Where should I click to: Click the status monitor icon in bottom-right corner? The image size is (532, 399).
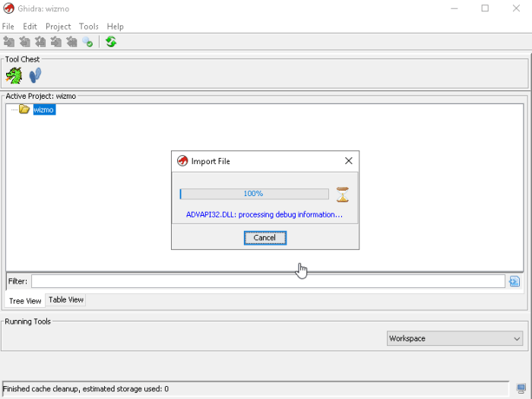(x=521, y=388)
